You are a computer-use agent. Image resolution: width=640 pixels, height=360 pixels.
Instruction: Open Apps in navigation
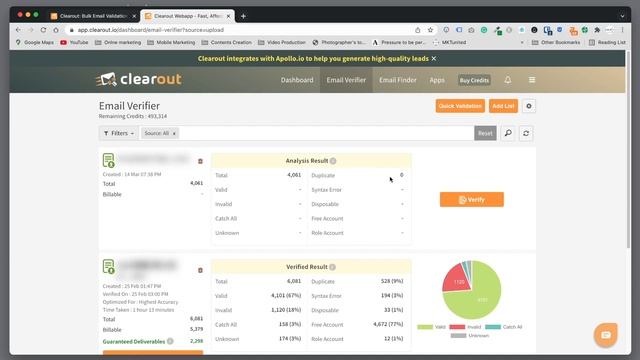point(437,80)
